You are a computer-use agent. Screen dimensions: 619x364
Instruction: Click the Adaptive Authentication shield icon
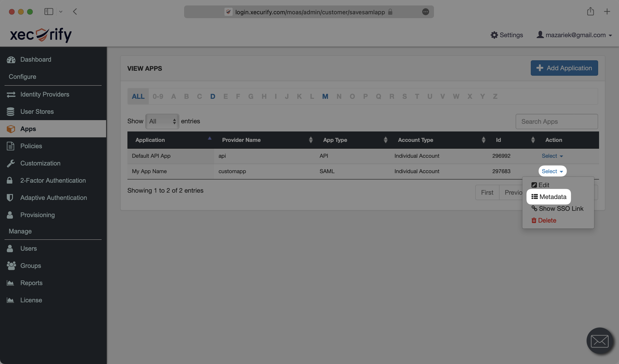coord(10,198)
